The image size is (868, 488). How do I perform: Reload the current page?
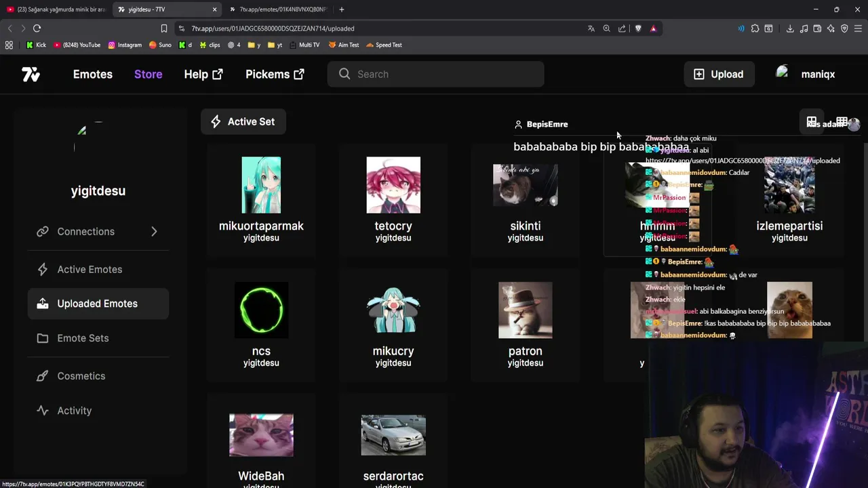pyautogui.click(x=37, y=28)
